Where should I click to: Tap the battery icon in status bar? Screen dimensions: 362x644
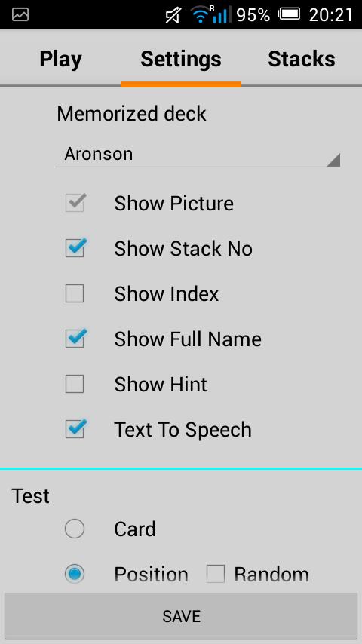click(x=289, y=15)
